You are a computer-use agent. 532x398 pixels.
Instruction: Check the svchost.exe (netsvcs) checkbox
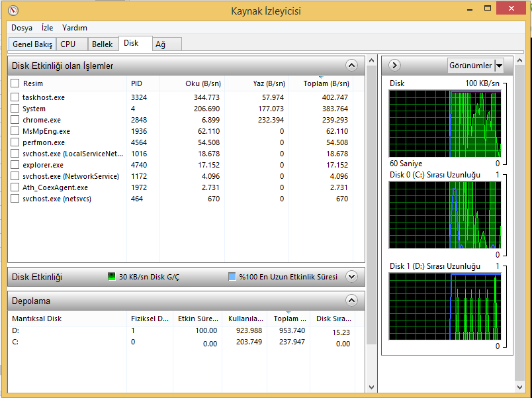15,198
